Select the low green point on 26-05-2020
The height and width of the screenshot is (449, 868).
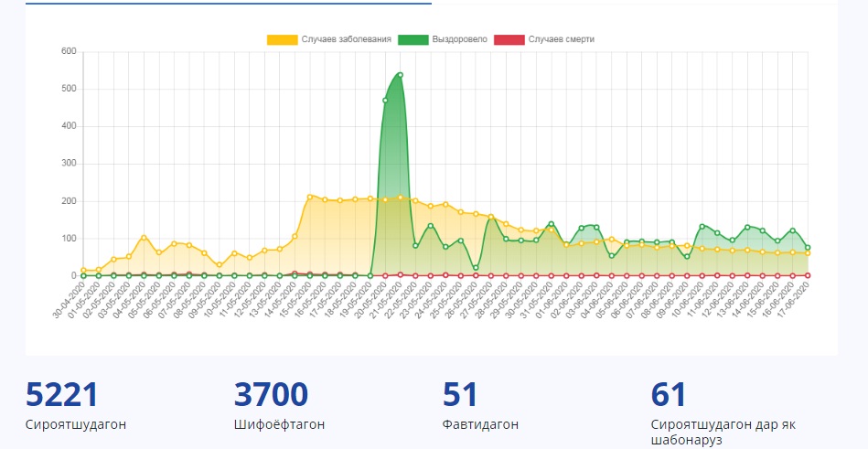tap(476, 268)
